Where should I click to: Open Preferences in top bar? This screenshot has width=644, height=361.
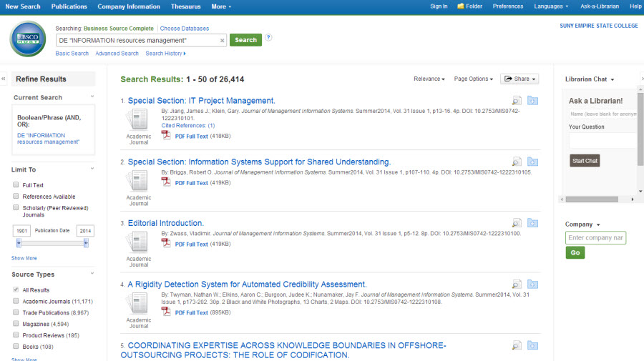508,6
